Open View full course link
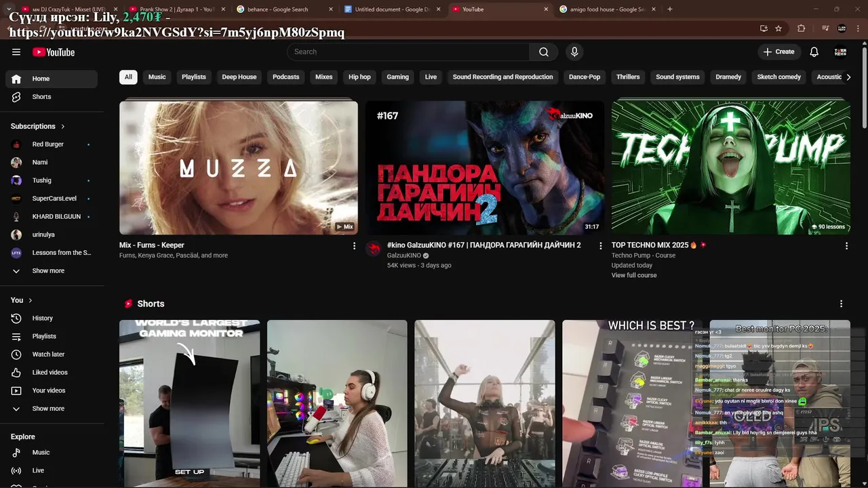868x488 pixels. [x=634, y=276]
